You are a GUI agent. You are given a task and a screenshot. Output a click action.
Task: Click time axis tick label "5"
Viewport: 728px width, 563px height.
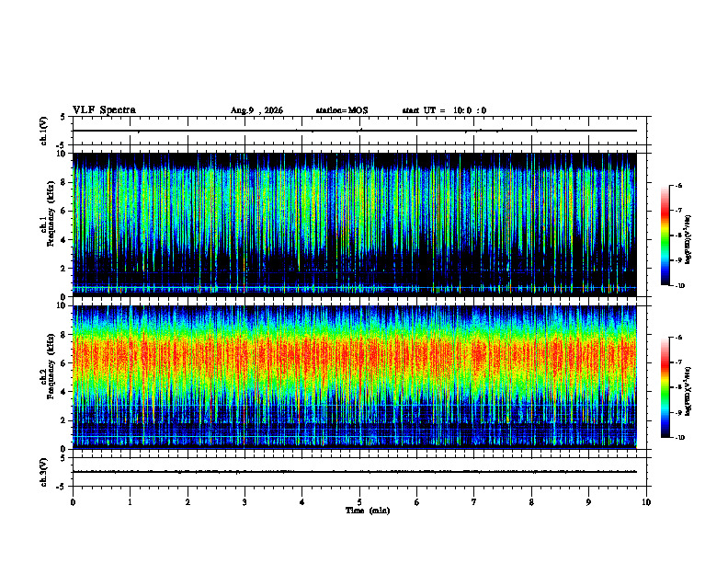359,502
